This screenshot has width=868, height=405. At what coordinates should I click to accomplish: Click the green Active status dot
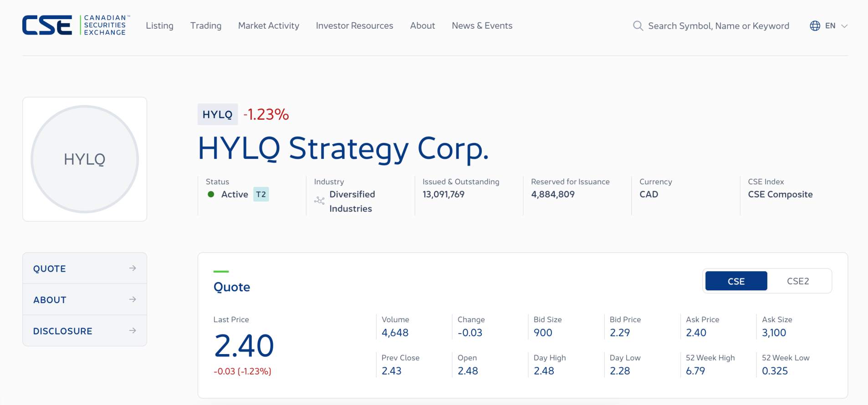pyautogui.click(x=211, y=194)
